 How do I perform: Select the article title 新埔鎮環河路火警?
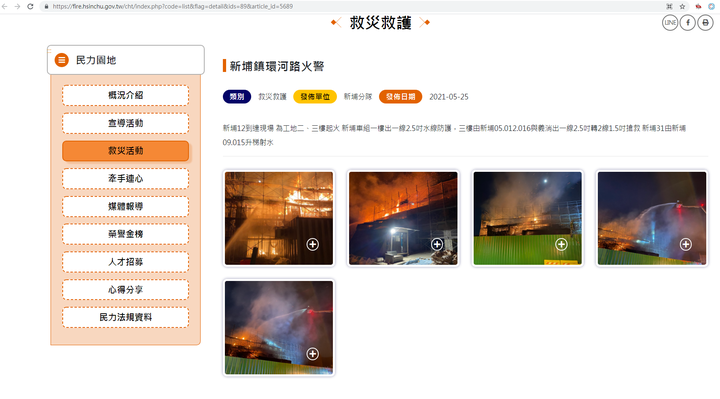(277, 66)
